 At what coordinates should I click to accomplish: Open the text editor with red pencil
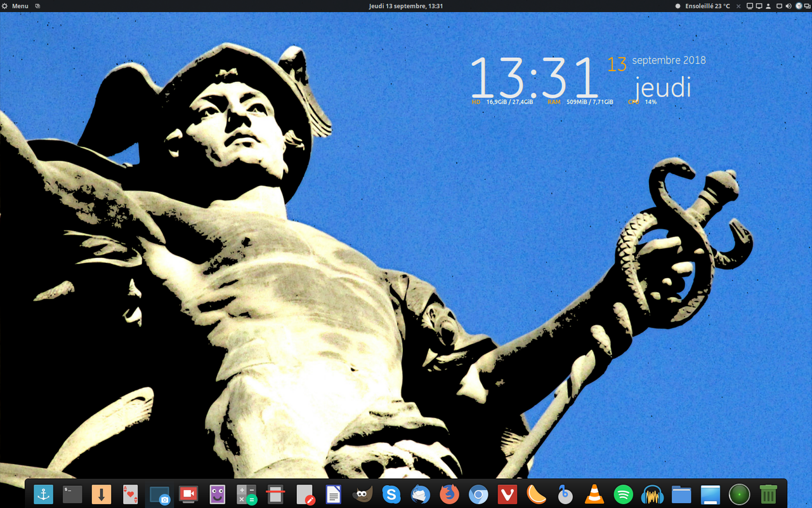(x=304, y=494)
